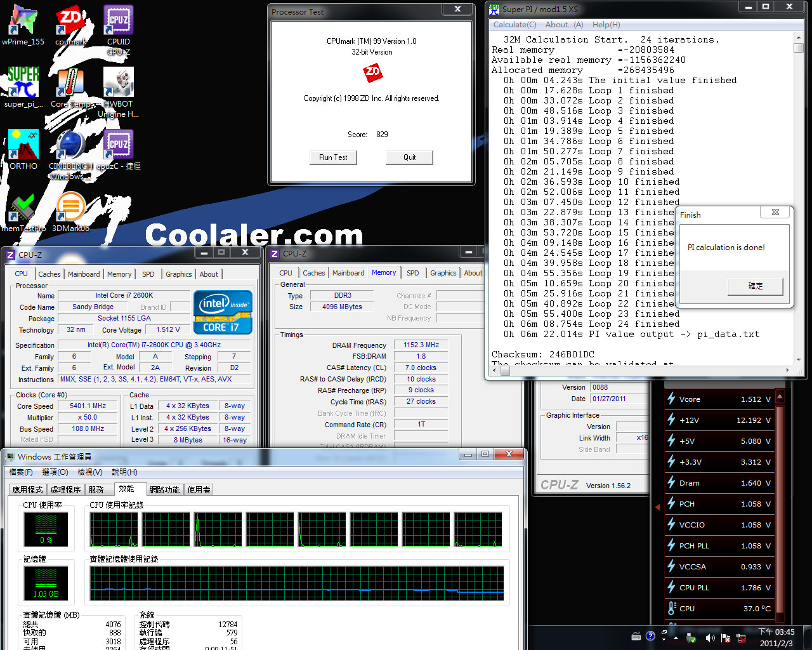
Task: Open the HWBOT Unigine Heaven desktop icon
Action: click(x=118, y=93)
